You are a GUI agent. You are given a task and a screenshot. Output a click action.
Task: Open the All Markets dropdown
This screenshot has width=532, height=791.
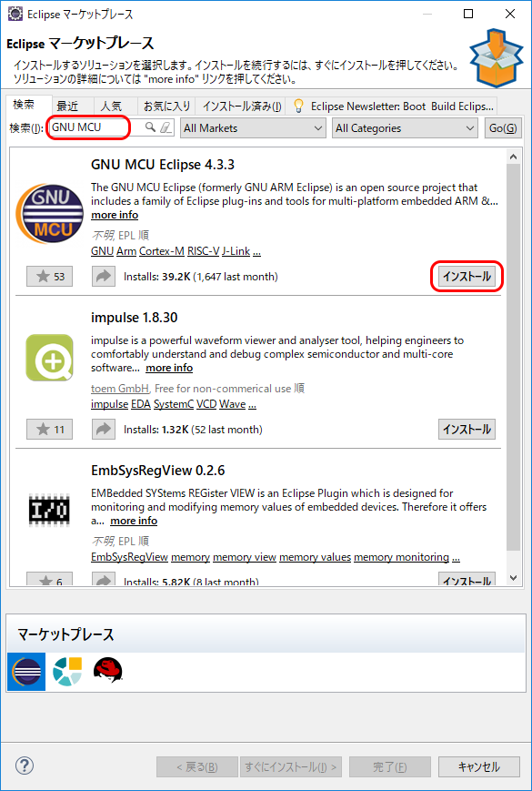click(253, 128)
